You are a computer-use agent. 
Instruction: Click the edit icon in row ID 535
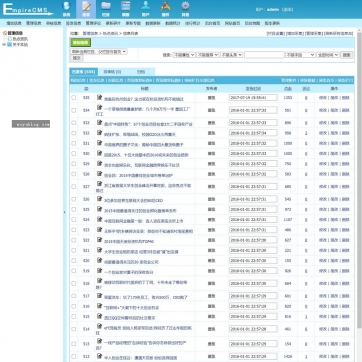(x=99, y=97)
